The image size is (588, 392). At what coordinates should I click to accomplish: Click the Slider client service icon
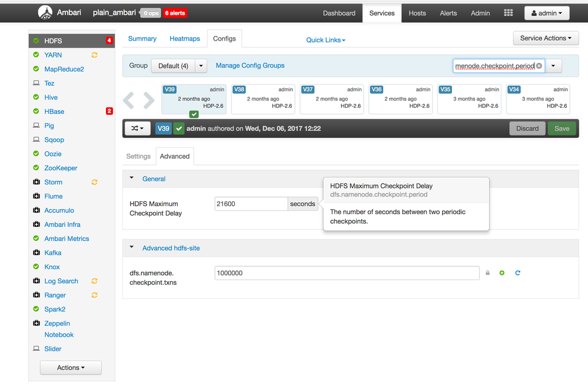[36, 348]
